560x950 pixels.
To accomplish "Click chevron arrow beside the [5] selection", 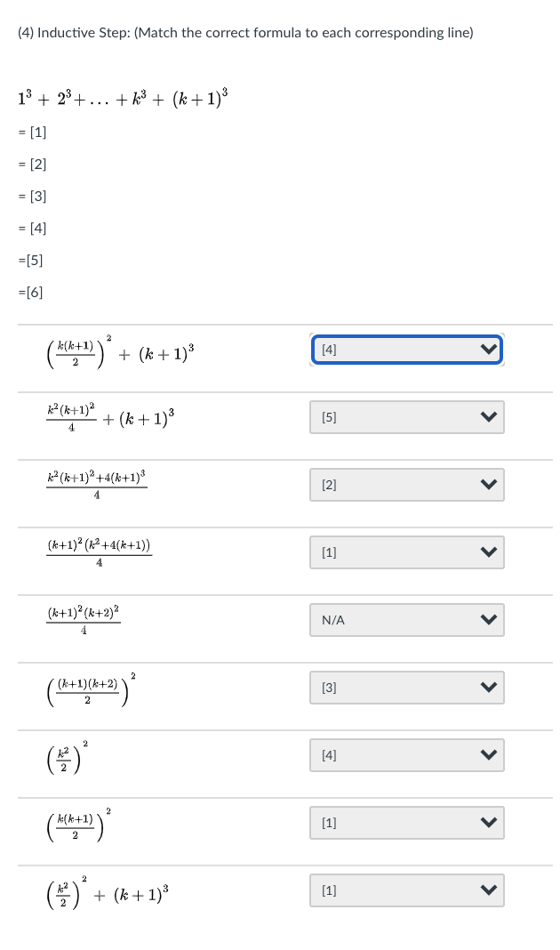I will click(x=488, y=416).
